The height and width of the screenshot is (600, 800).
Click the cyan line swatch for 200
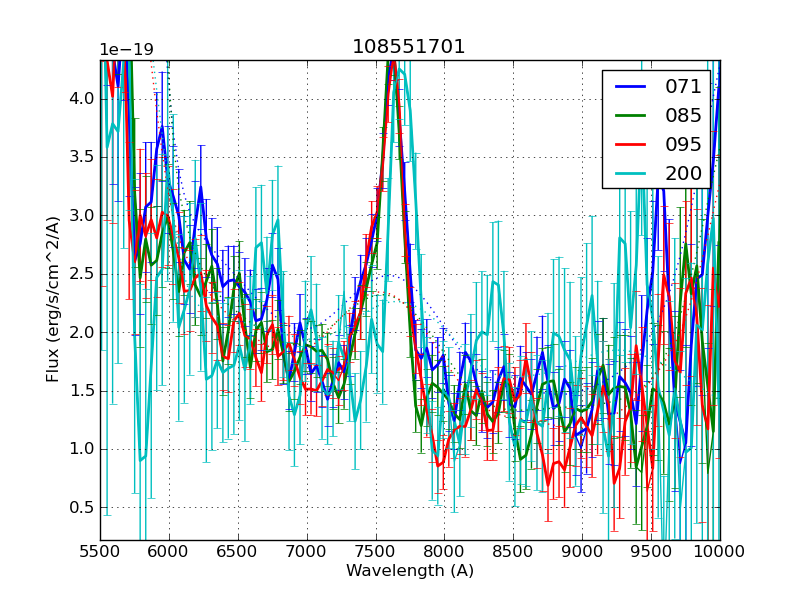pyautogui.click(x=629, y=173)
